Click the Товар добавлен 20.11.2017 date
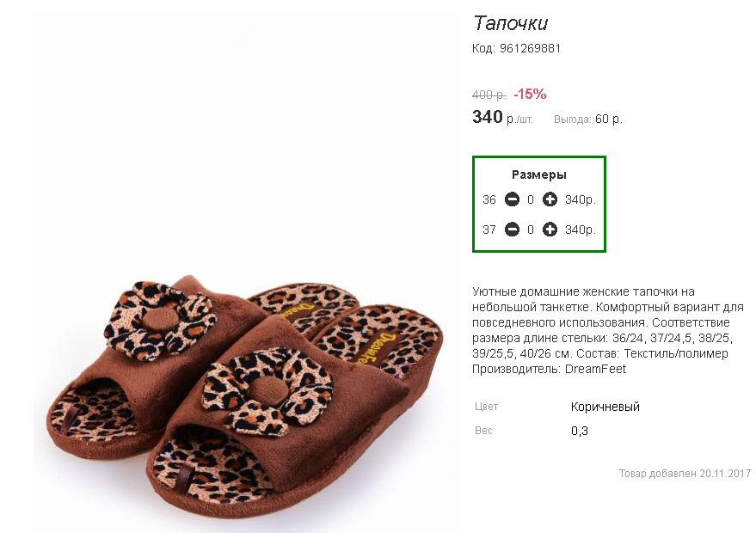This screenshot has width=756, height=533. [x=685, y=473]
